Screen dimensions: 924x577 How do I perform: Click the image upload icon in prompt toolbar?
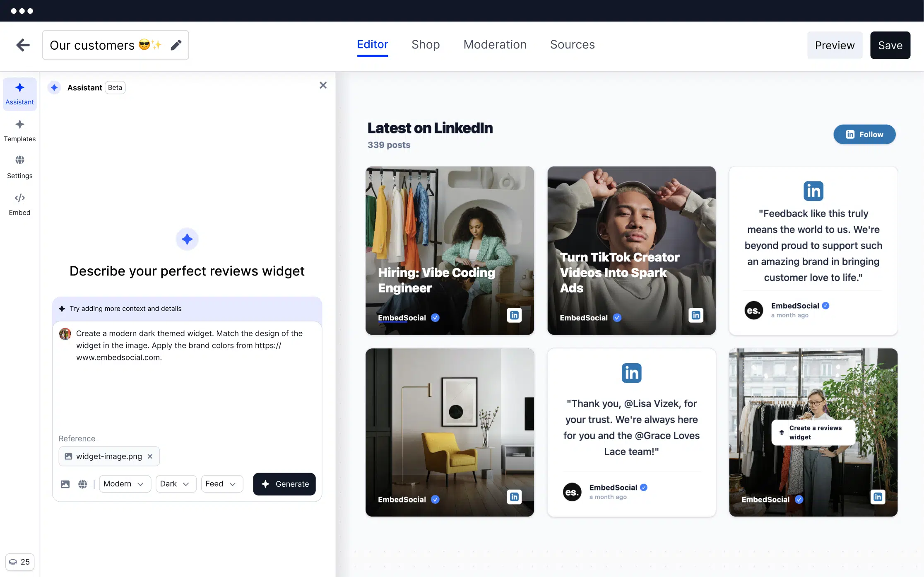[65, 484]
